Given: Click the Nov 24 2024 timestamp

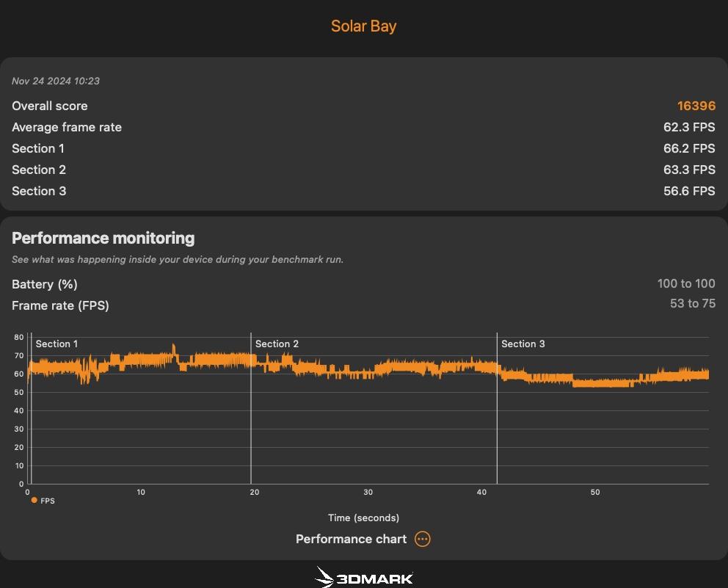Looking at the screenshot, I should 56,81.
